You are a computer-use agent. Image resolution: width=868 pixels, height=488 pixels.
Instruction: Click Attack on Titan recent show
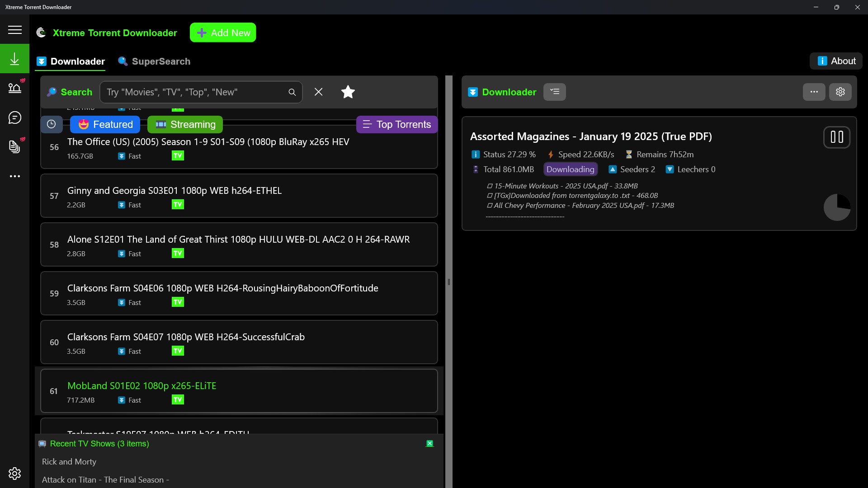[105, 480]
